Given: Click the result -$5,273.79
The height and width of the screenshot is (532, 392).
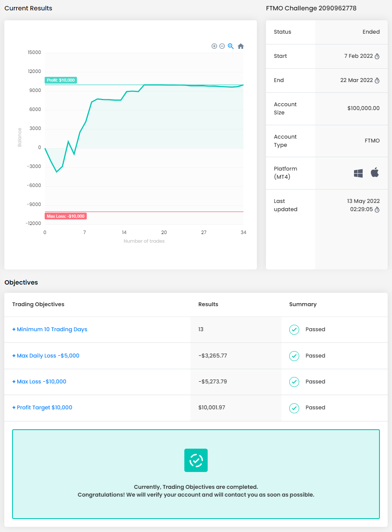Looking at the screenshot, I should pos(212,382).
